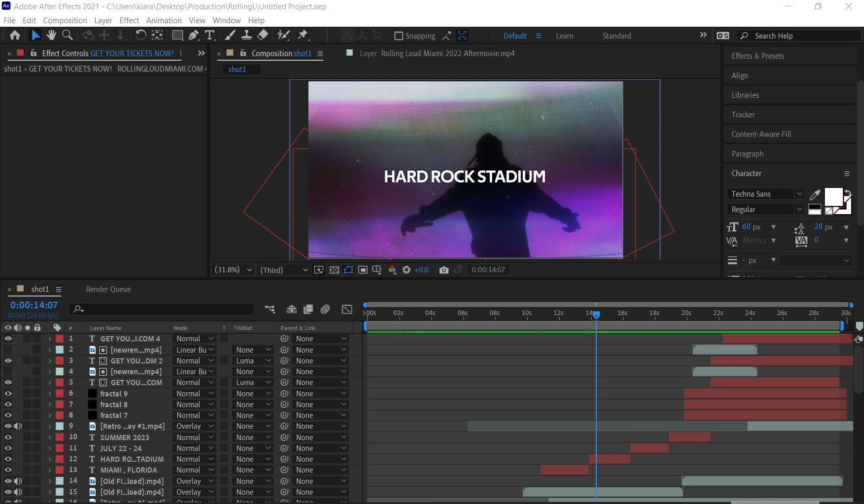Screen dimensions: 864x504
Task: Open the Tracker panel
Action: (x=743, y=115)
